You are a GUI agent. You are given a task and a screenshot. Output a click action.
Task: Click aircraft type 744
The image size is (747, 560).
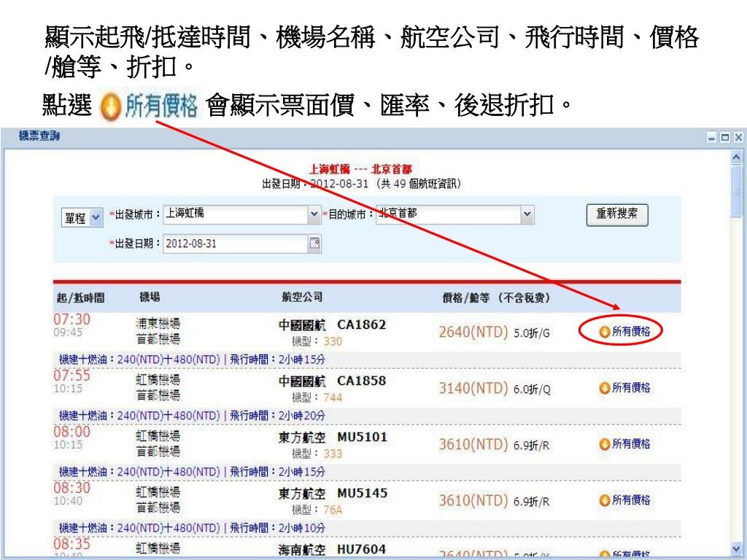click(333, 397)
